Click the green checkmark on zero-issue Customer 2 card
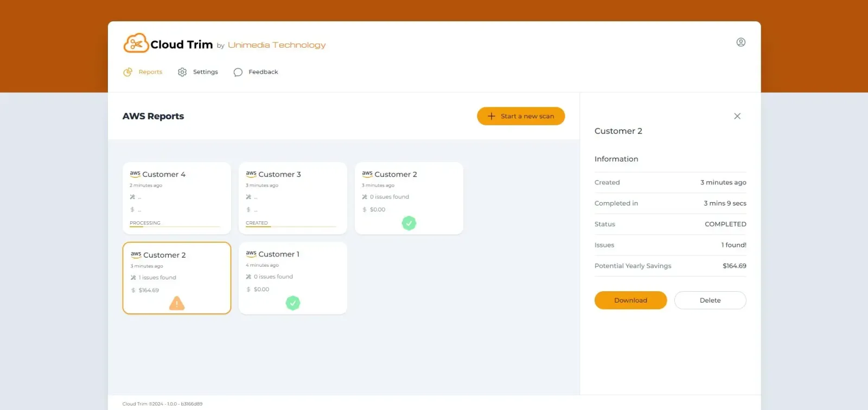The image size is (868, 410). pos(409,223)
